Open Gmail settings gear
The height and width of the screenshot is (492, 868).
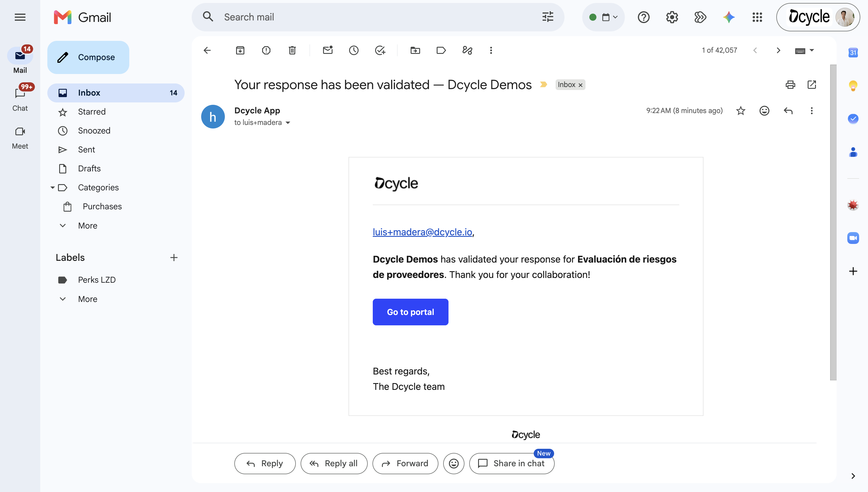(x=672, y=17)
